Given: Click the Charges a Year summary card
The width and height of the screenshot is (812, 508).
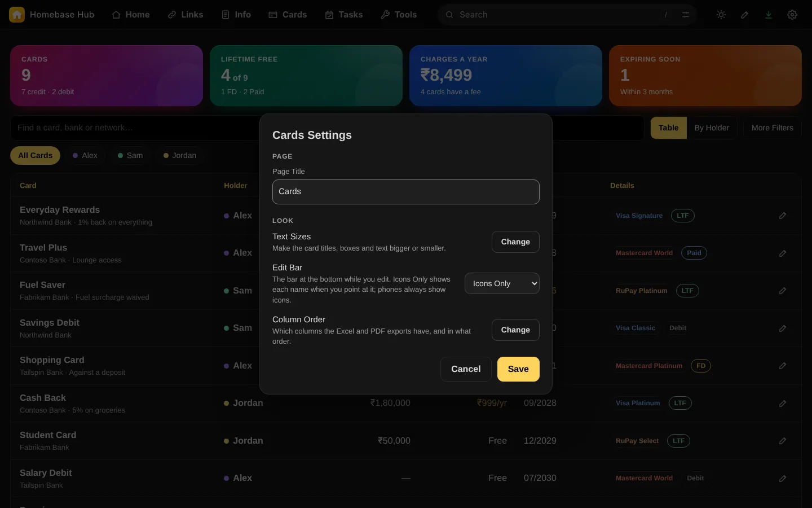Looking at the screenshot, I should coord(506,76).
